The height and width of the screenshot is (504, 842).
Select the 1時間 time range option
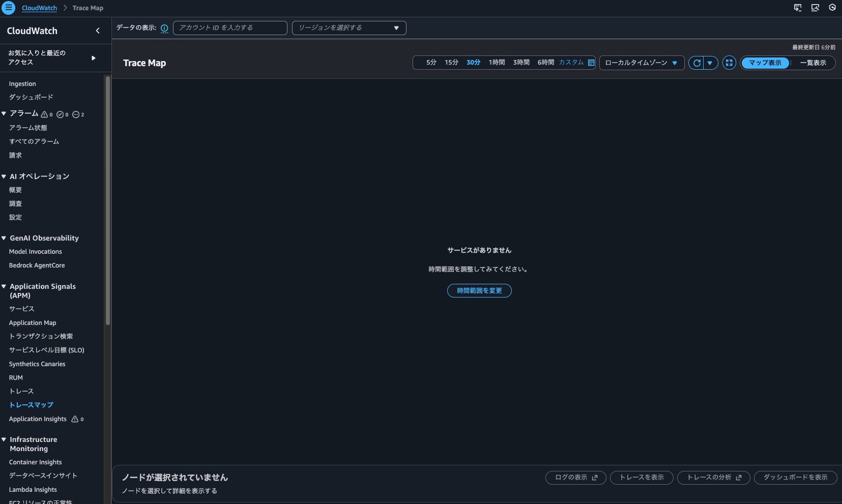[497, 62]
